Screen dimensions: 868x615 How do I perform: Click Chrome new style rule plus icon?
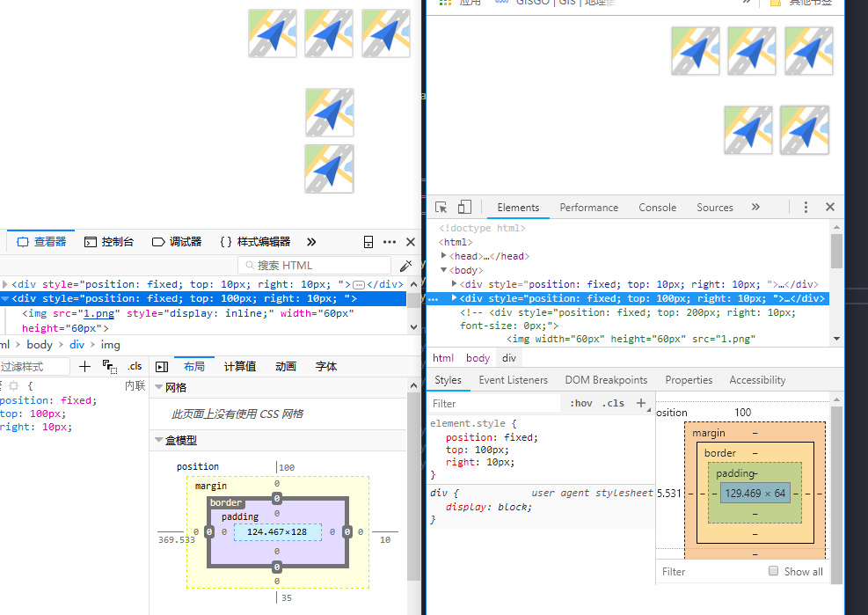pos(641,403)
